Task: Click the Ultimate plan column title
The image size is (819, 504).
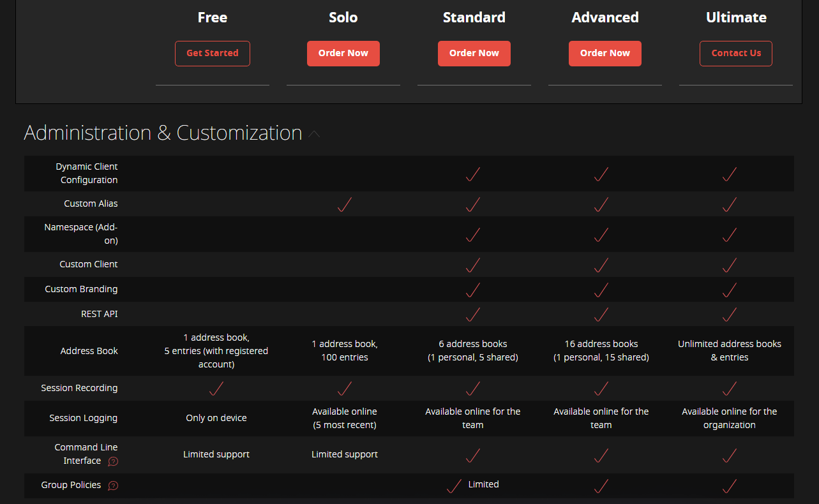Action: click(x=735, y=17)
